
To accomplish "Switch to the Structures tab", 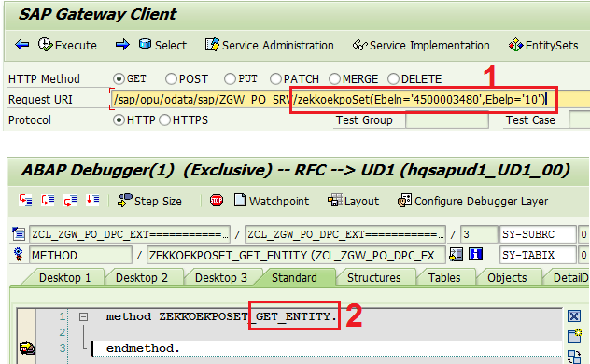I will 374,277.
